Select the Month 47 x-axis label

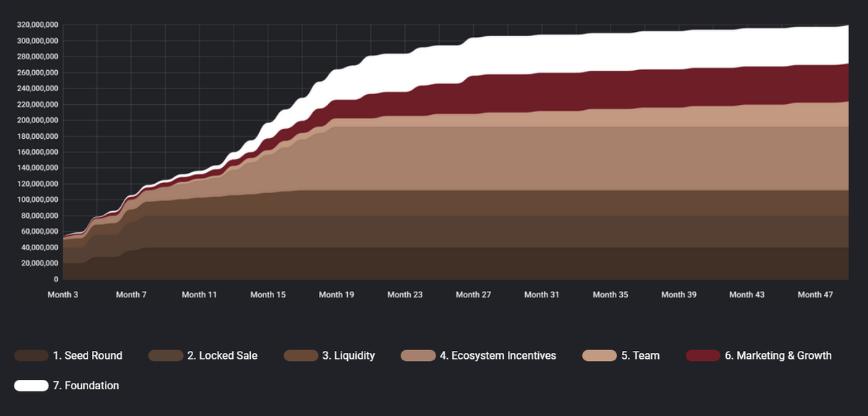pyautogui.click(x=815, y=294)
